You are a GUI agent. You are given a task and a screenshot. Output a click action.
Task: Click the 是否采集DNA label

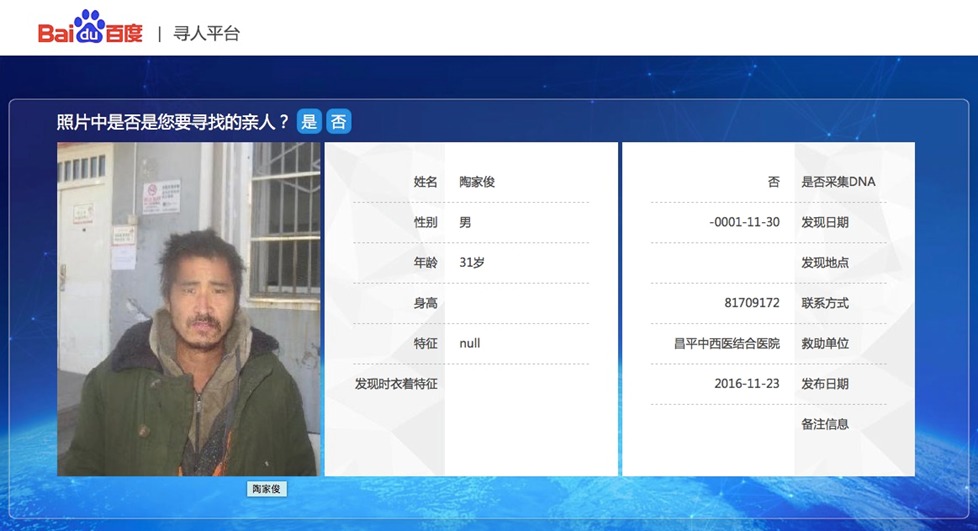838,182
